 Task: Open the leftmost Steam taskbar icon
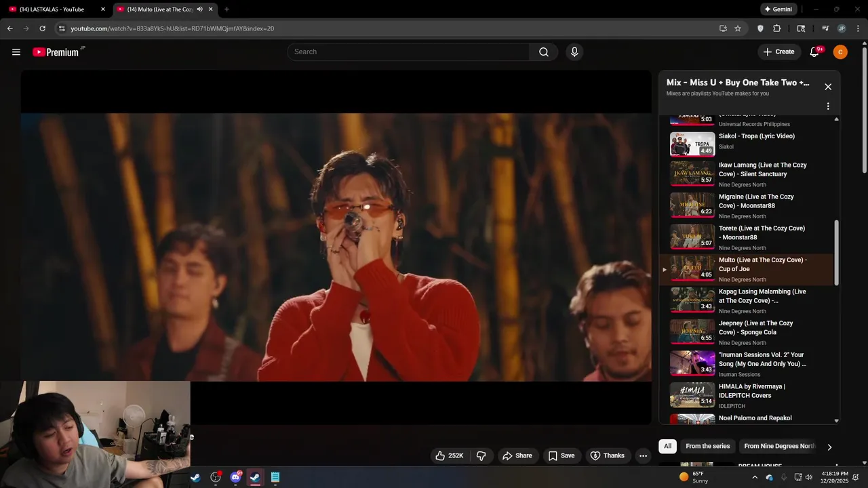[x=195, y=477]
